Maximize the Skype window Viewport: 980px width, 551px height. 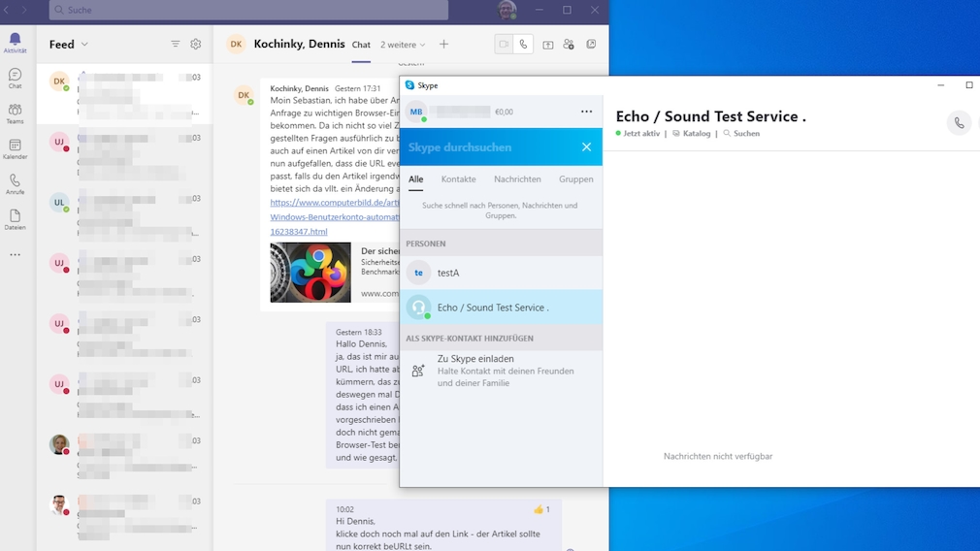click(968, 85)
